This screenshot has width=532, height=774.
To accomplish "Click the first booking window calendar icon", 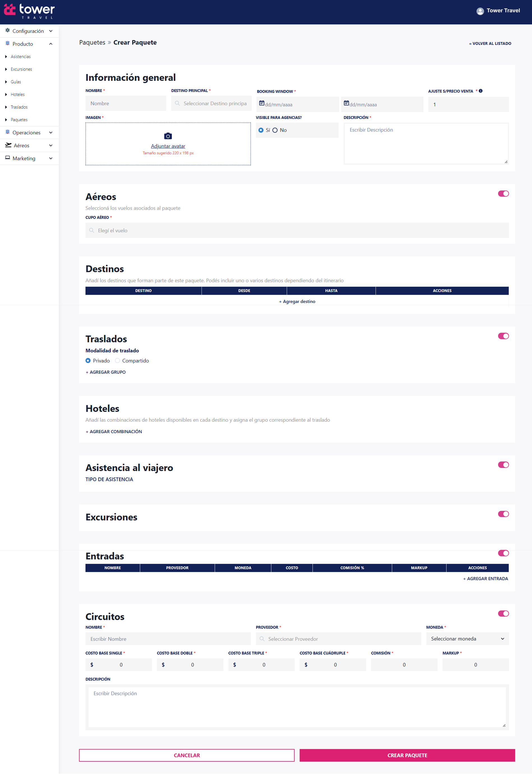I will point(262,104).
